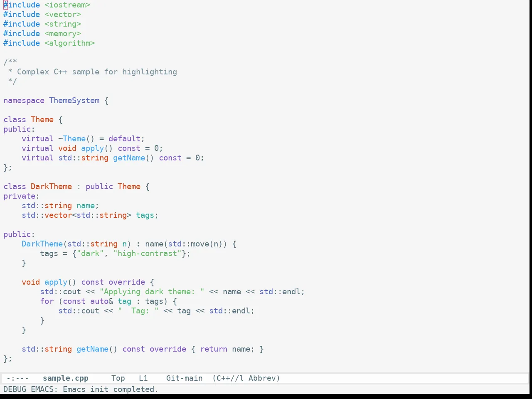Click the 'private:' access specifier
Image resolution: width=532 pixels, height=399 pixels.
click(22, 196)
